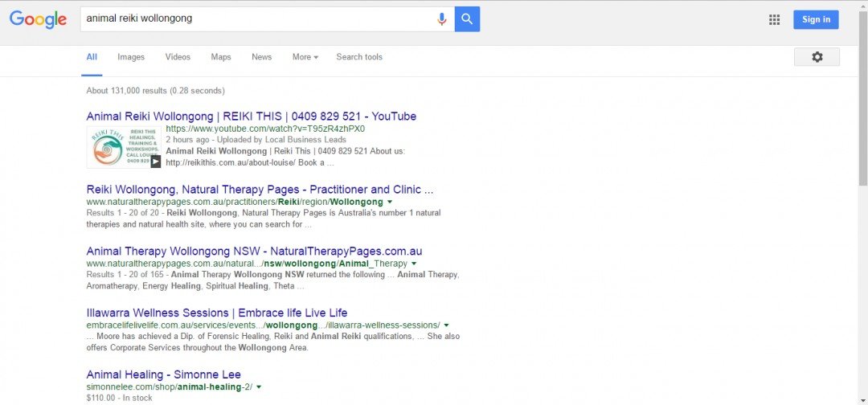Expand arrow next to Animal_Therapy URL

coord(414,264)
